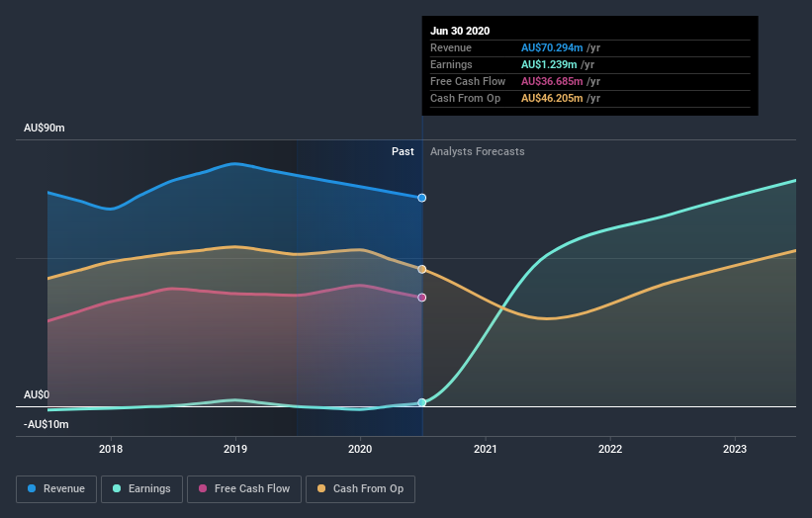Click the Cash From Op label in tooltip
The width and height of the screenshot is (812, 518).
pyautogui.click(x=465, y=98)
